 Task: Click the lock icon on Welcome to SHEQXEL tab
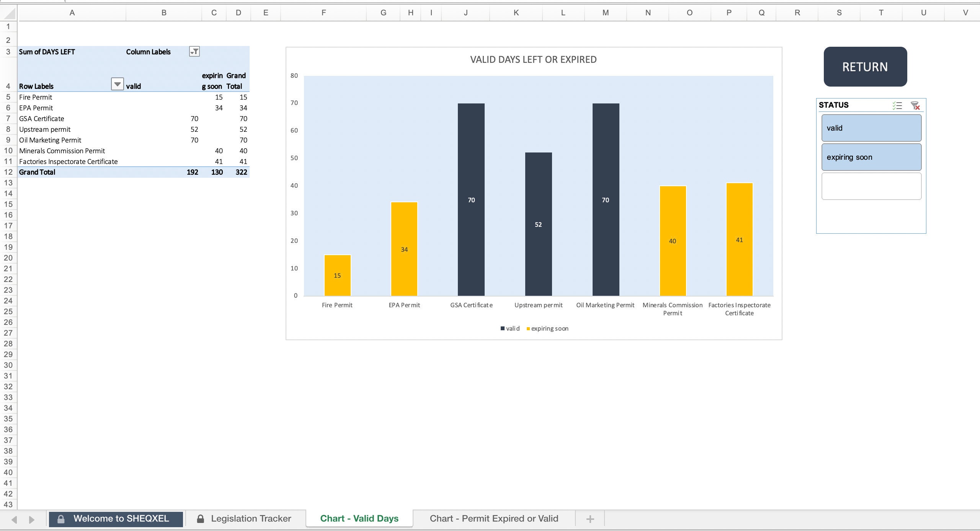[x=60, y=518]
